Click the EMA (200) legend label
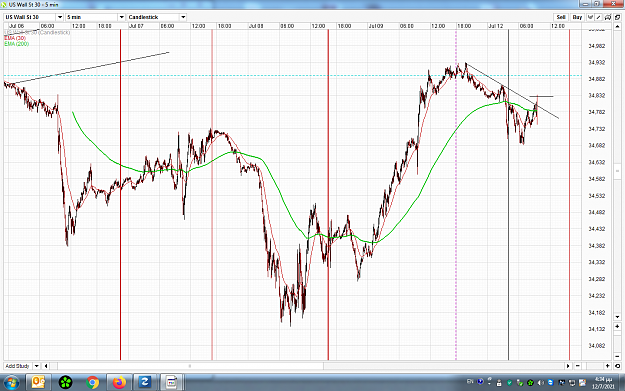This screenshot has height=391, width=625. click(17, 44)
